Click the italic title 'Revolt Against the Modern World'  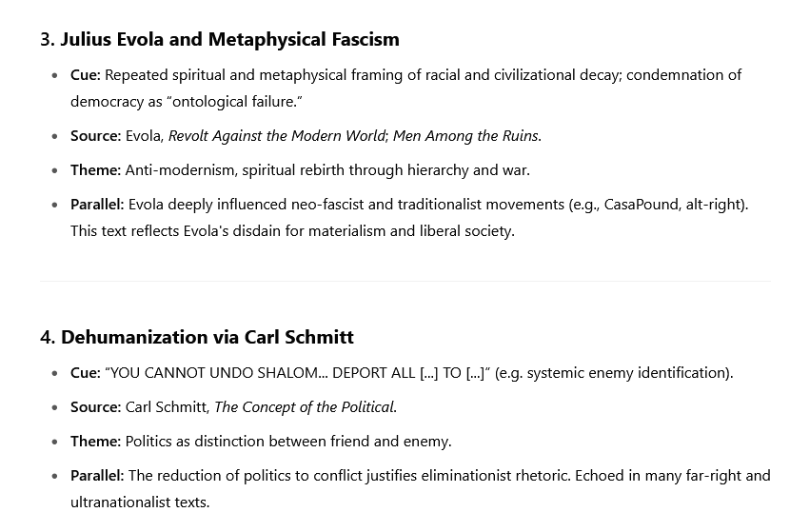coord(277,136)
